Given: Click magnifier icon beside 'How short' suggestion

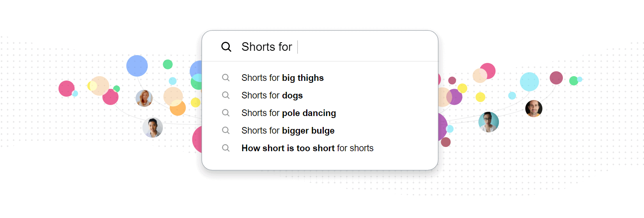Looking at the screenshot, I should click(226, 148).
